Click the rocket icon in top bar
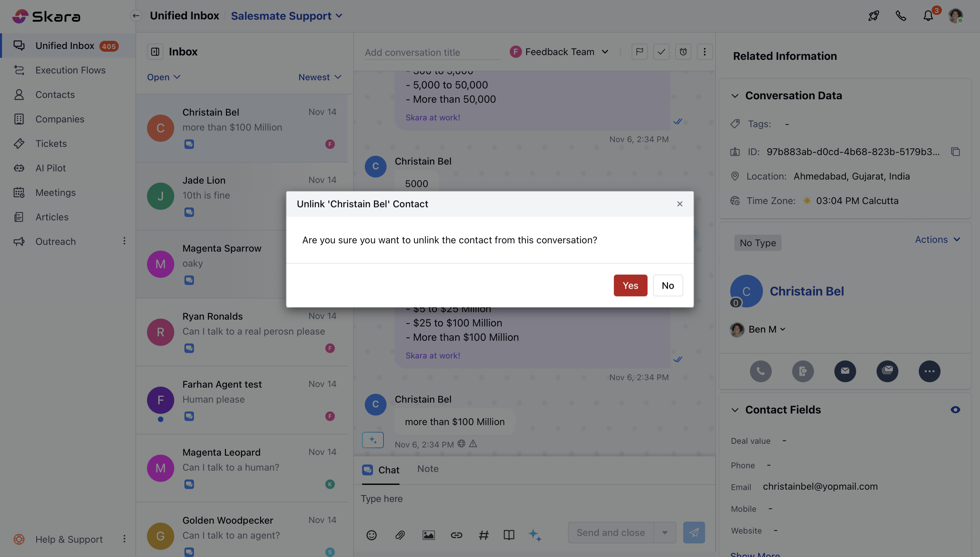This screenshot has width=980, height=557. [x=873, y=16]
